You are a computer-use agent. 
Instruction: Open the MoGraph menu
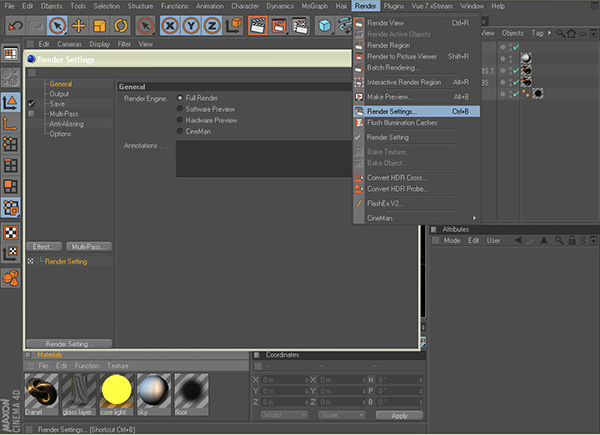point(315,6)
